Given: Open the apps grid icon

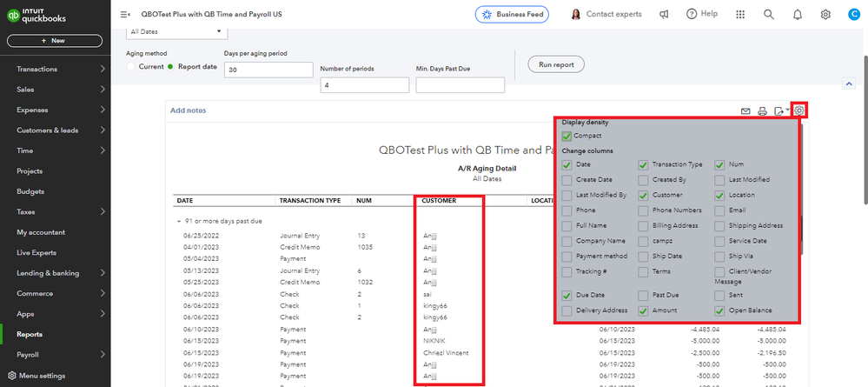Looking at the screenshot, I should click(x=740, y=15).
